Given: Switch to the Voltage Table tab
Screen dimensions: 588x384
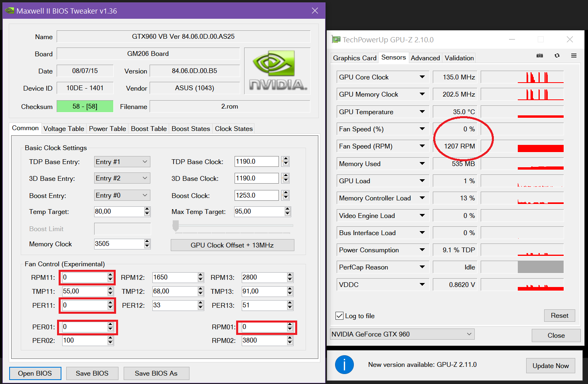Looking at the screenshot, I should (64, 129).
